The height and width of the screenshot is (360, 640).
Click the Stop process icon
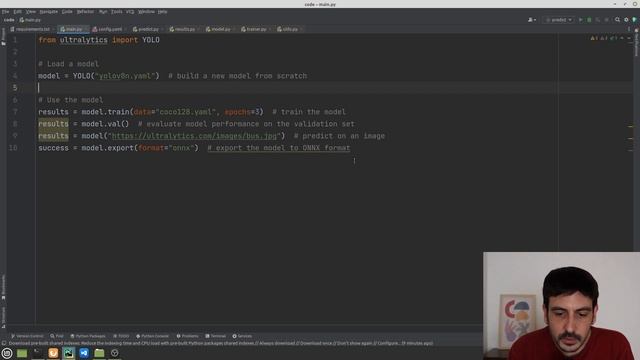[607, 20]
